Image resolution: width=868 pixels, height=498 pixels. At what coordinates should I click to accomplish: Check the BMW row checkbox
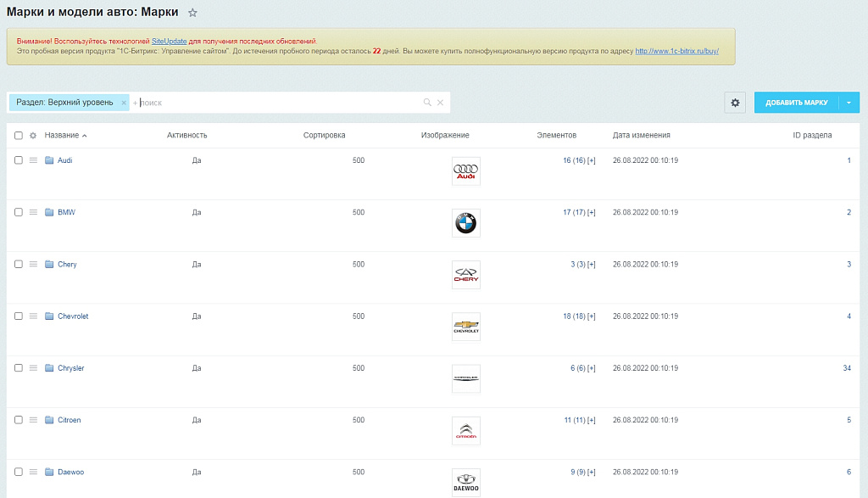click(x=19, y=212)
